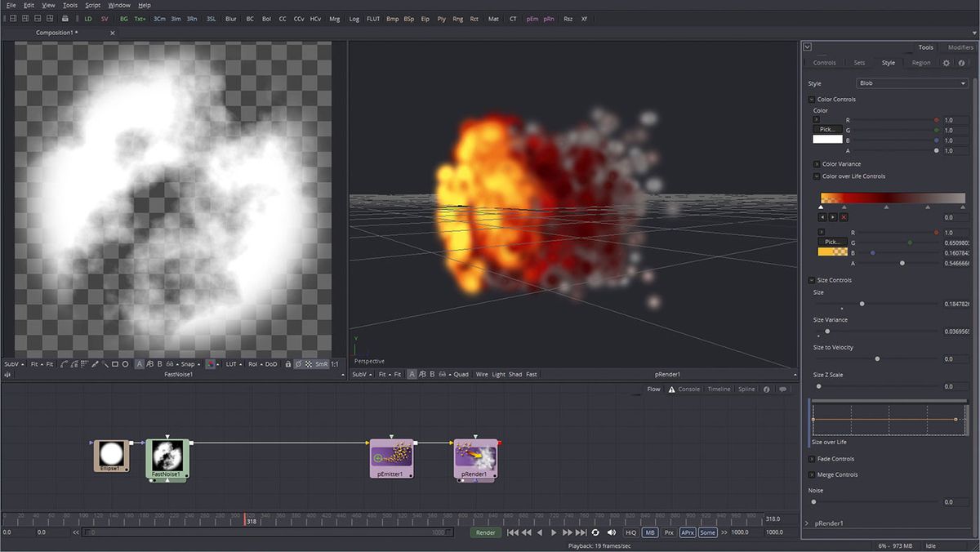Open the Style dropdown showing Blob
The image size is (980, 552).
click(x=912, y=82)
